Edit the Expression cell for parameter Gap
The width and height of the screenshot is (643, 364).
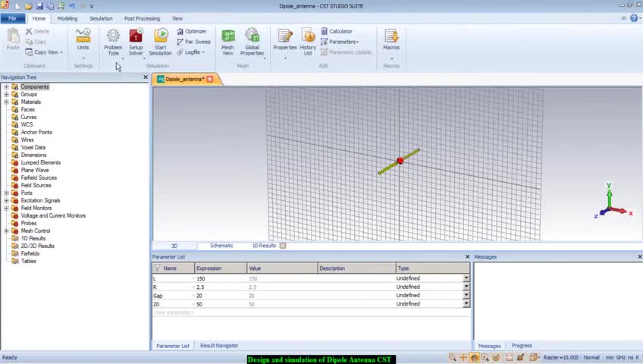click(x=221, y=296)
